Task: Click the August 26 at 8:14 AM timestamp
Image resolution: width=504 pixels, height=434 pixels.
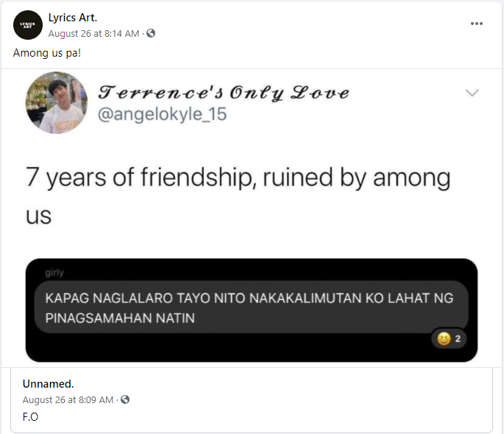Action: (x=93, y=33)
